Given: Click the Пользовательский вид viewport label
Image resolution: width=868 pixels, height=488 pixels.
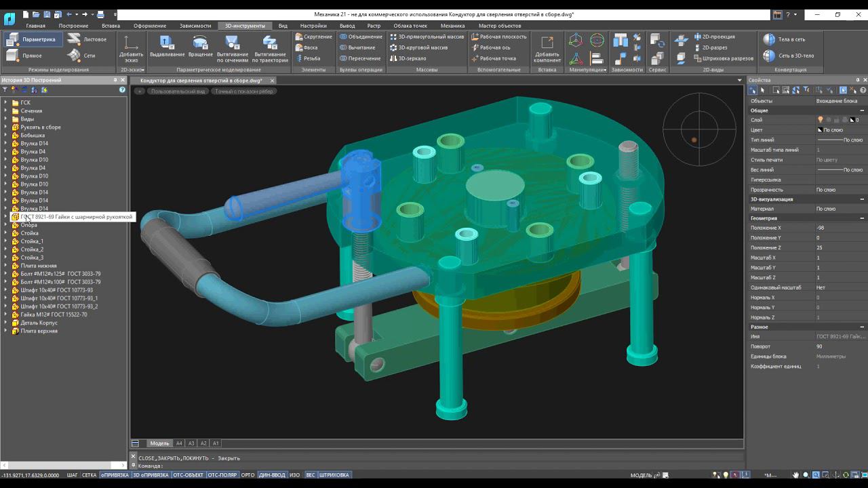Looking at the screenshot, I should [178, 91].
